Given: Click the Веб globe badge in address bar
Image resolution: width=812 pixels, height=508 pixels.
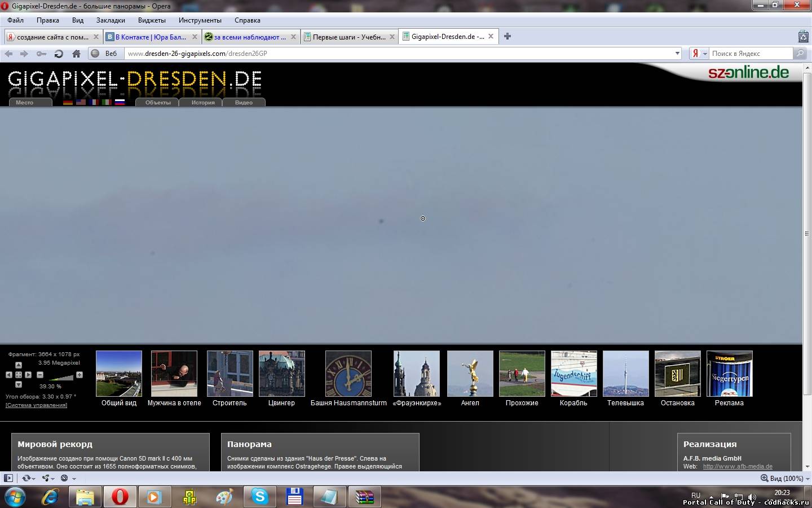Looking at the screenshot, I should (x=105, y=54).
